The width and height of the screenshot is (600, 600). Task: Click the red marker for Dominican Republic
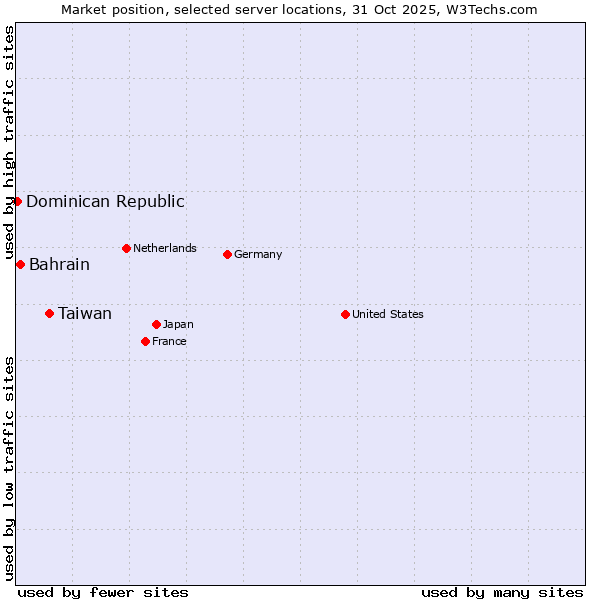click(17, 201)
